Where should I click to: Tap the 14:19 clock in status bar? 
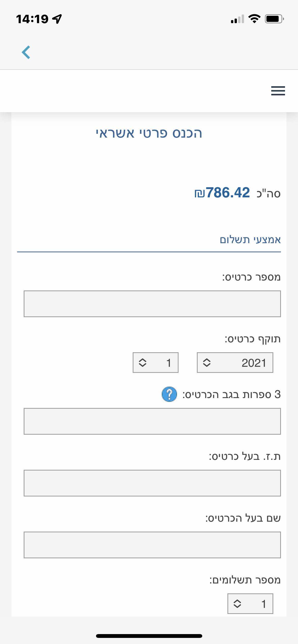click(x=32, y=19)
